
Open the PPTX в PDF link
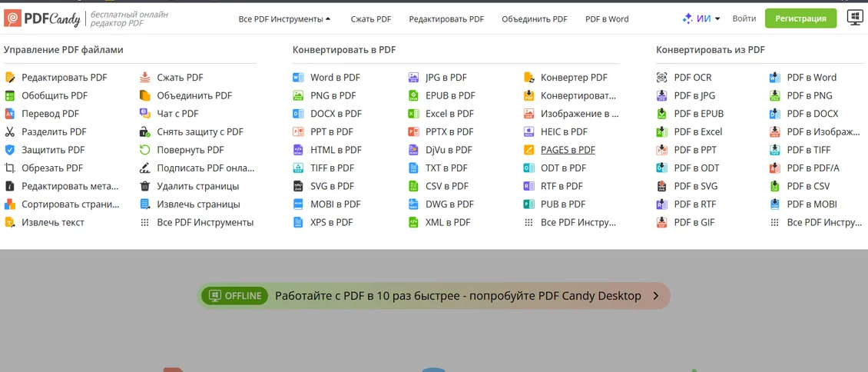click(x=449, y=131)
